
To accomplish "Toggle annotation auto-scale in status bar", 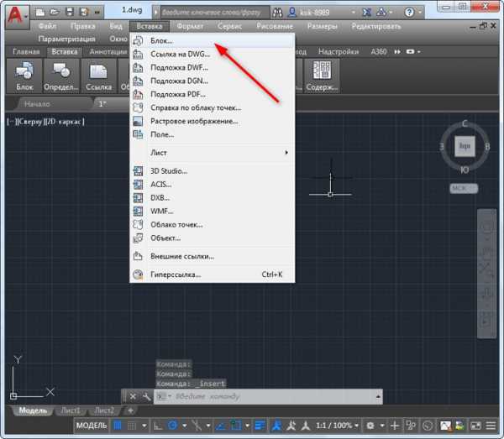I will (291, 426).
